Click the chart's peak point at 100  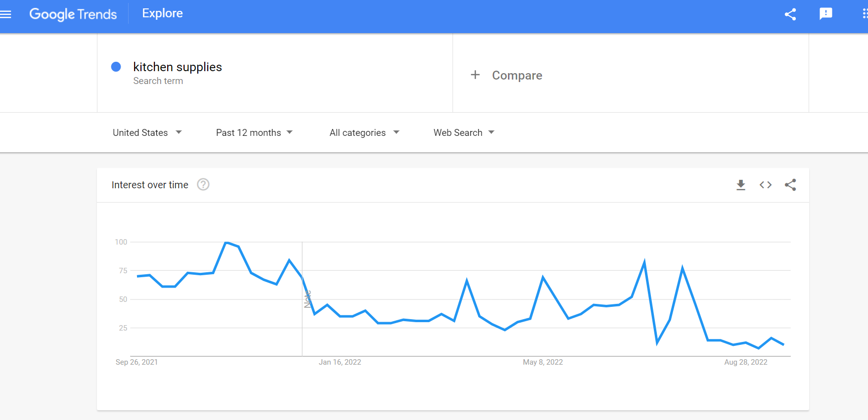point(226,242)
